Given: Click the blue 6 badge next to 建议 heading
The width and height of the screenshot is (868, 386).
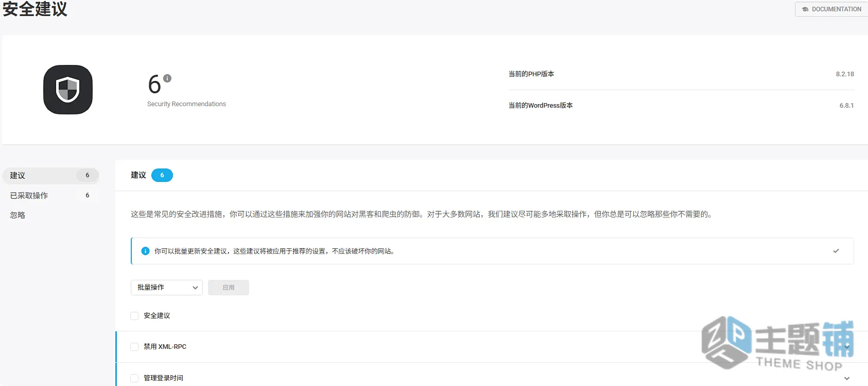Looking at the screenshot, I should click(x=162, y=175).
